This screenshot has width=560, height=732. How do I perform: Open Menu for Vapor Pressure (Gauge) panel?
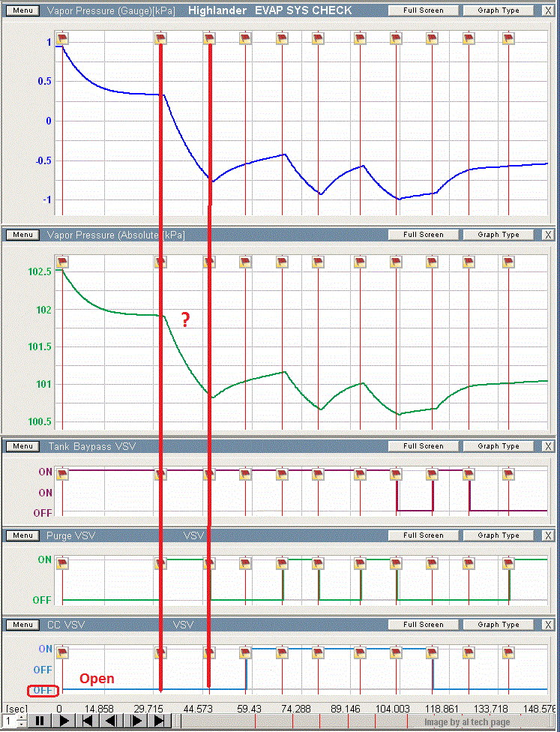coord(22,10)
